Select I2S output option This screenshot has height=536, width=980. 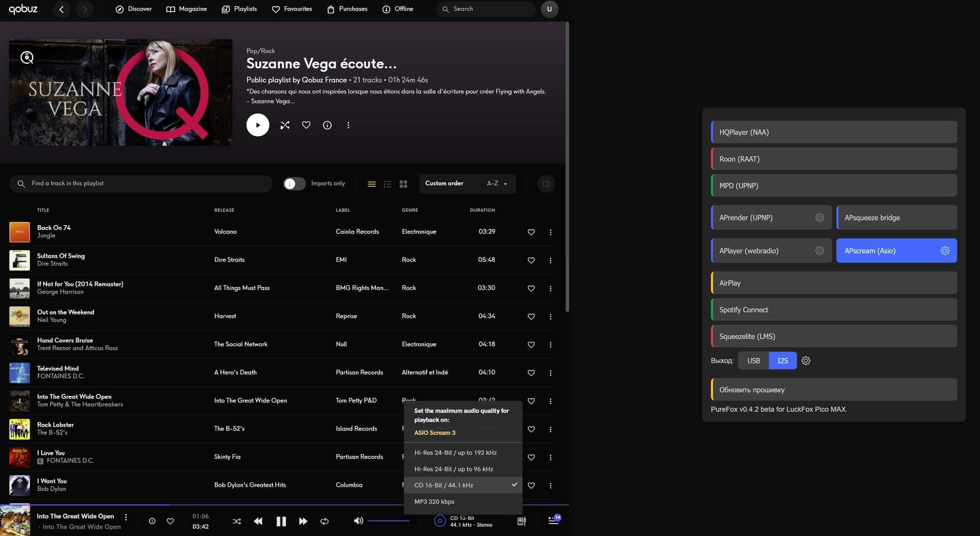[782, 361]
